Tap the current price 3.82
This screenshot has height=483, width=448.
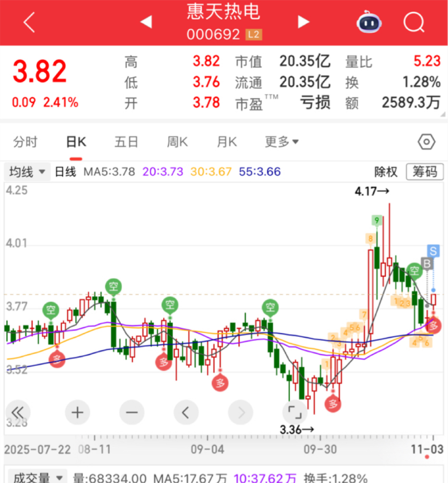pos(40,72)
